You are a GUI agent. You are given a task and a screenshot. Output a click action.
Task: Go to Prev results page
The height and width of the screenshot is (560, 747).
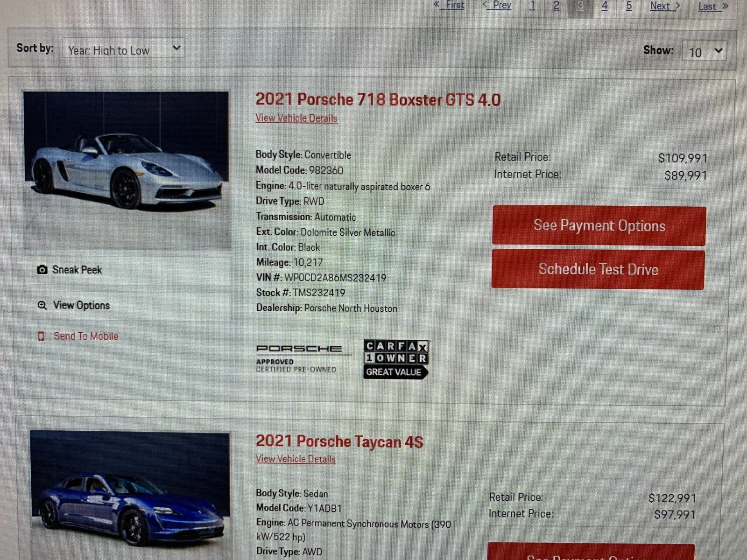[x=497, y=6]
